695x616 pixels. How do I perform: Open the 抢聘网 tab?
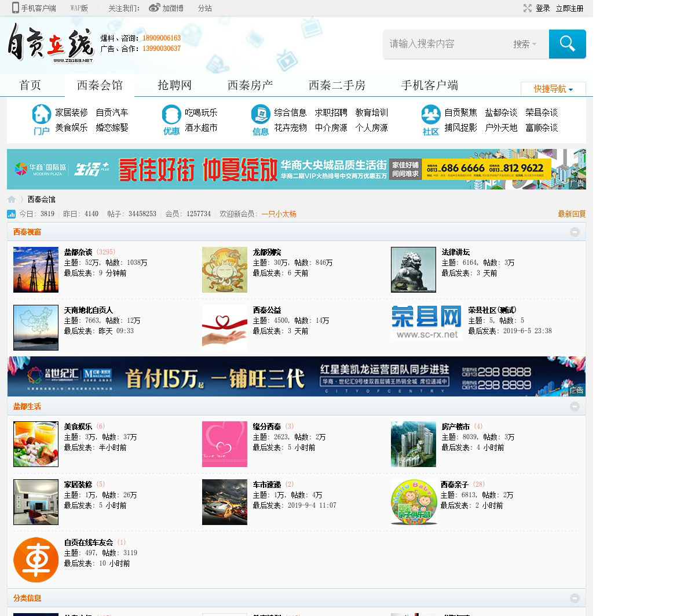(x=174, y=85)
